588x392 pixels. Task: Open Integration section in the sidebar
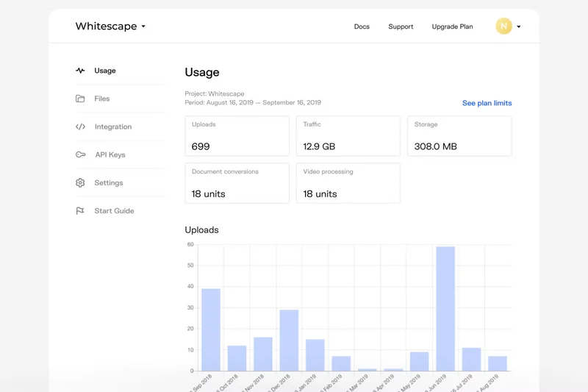112,126
